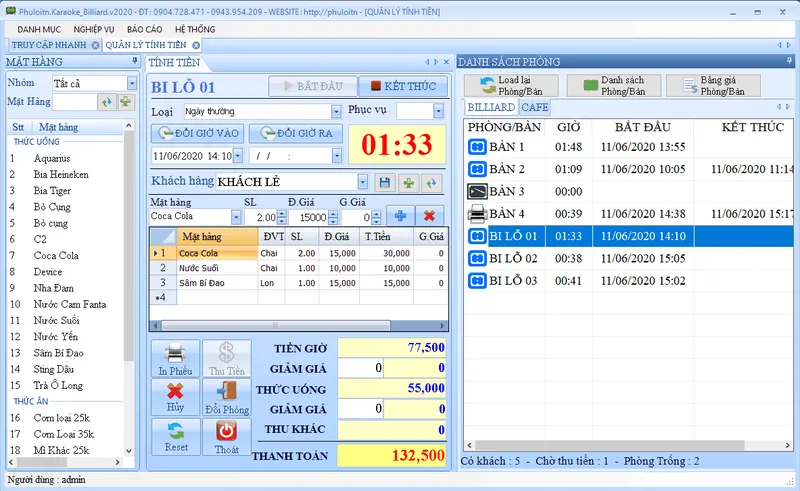Pin the DANH SÁCH PHÒNG panel

(x=789, y=61)
